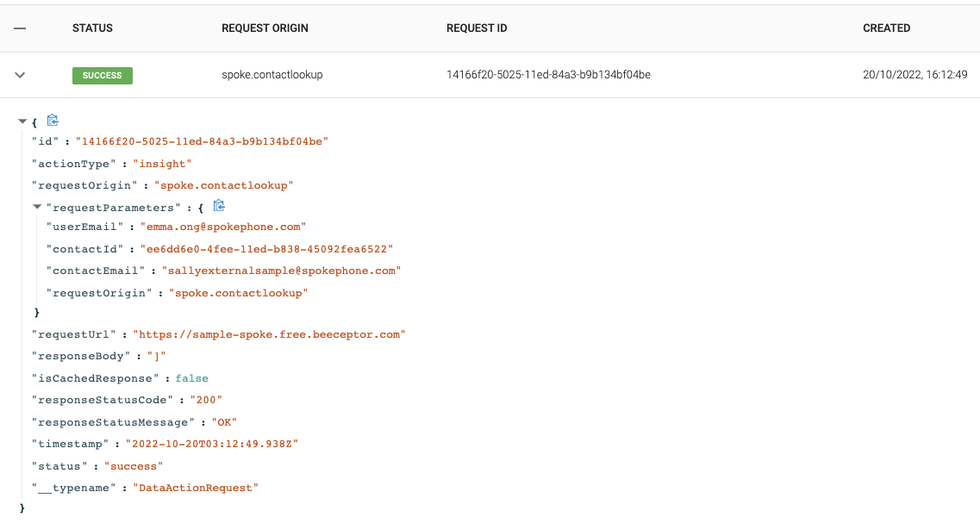This screenshot has height=523, width=980.
Task: Click the copy icon beside requestParameters
Action: pyautogui.click(x=220, y=207)
